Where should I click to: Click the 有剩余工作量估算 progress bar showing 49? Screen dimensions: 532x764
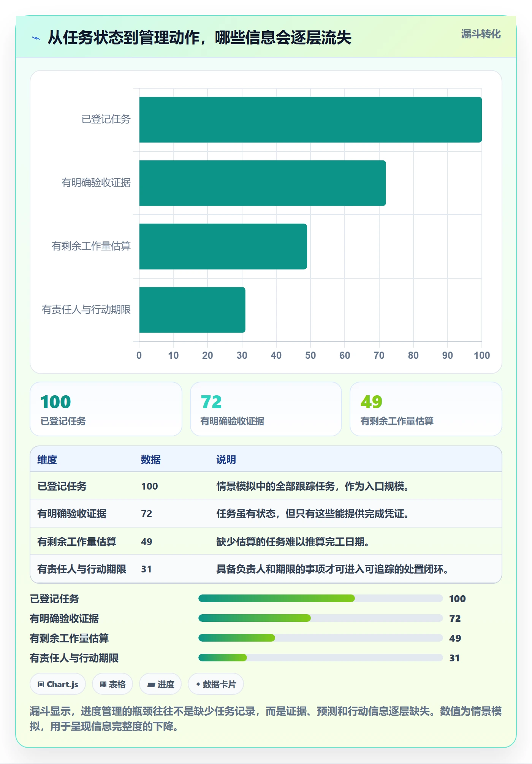[320, 638]
